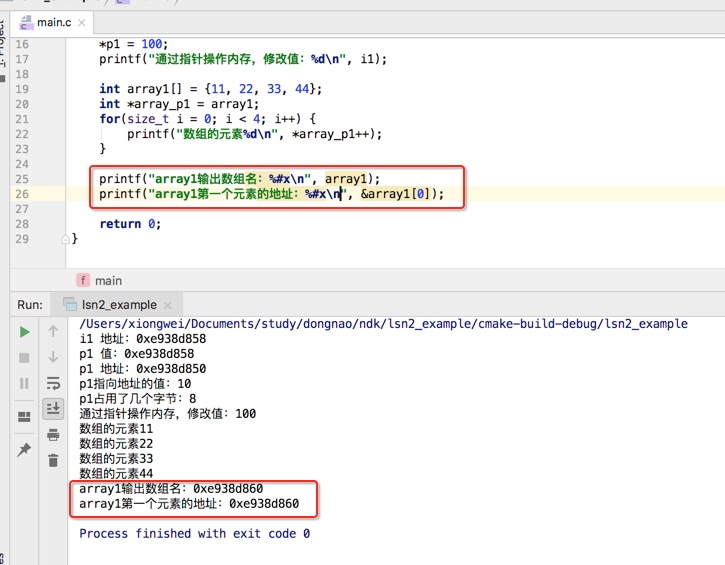The image size is (725, 565).
Task: Click console output 'p1占用了几个字节: 8'
Action: (x=138, y=399)
